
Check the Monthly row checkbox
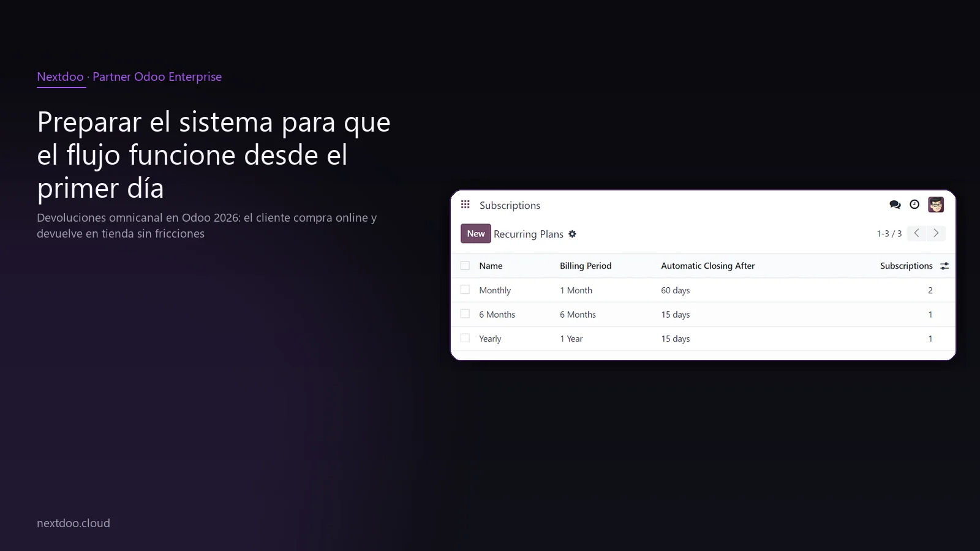[x=465, y=290]
